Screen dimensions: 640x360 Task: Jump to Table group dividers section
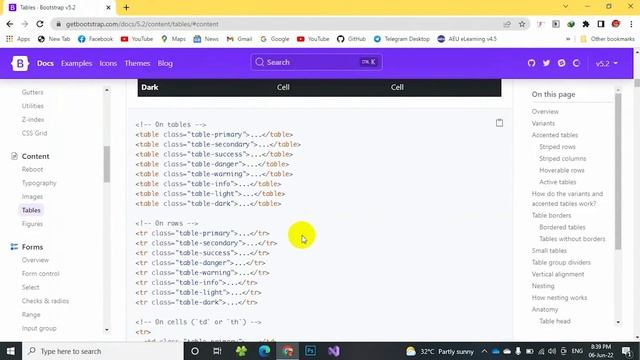[561, 262]
